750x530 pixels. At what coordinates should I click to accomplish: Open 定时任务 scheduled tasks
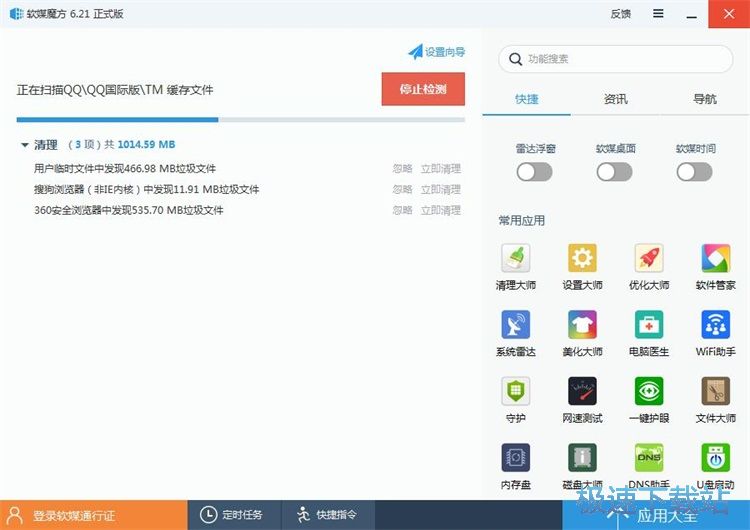(x=234, y=515)
